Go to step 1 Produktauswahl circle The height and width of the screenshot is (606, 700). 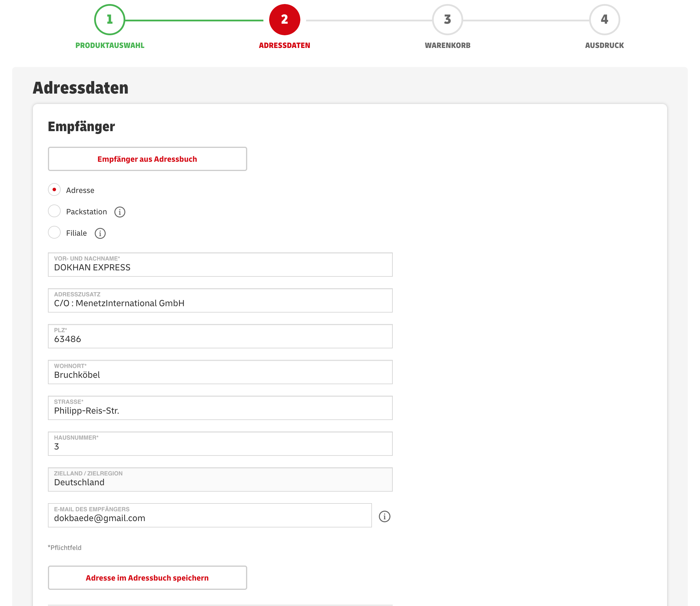(x=109, y=20)
